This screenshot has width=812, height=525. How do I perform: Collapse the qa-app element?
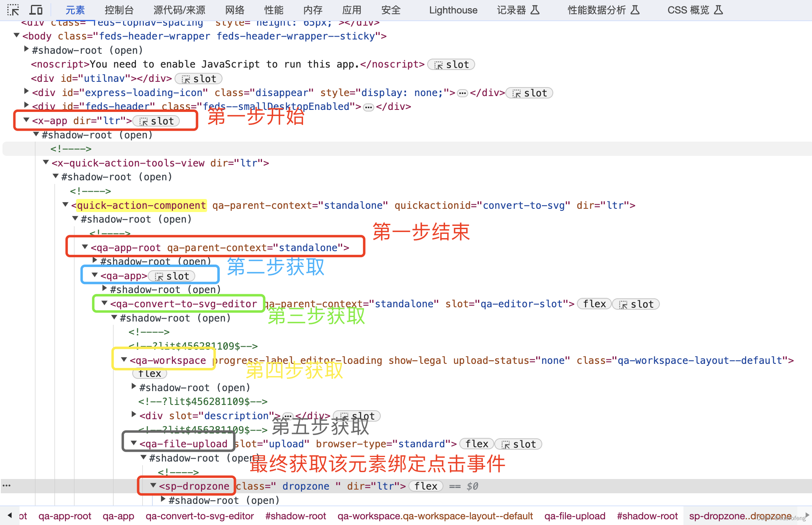point(95,275)
